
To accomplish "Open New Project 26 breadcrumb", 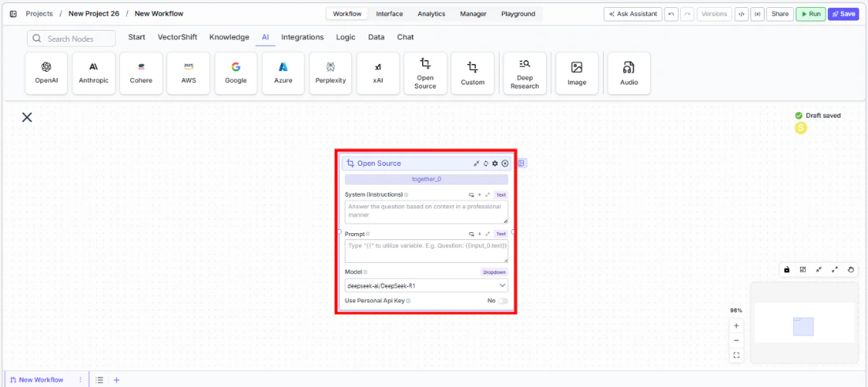I will click(94, 13).
